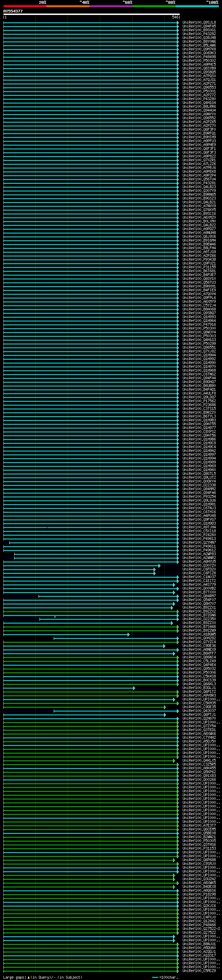Open hit UniRef100_Q9SJL8
Image resolution: width=222 pixels, height=980 pixels.
(199, 23)
